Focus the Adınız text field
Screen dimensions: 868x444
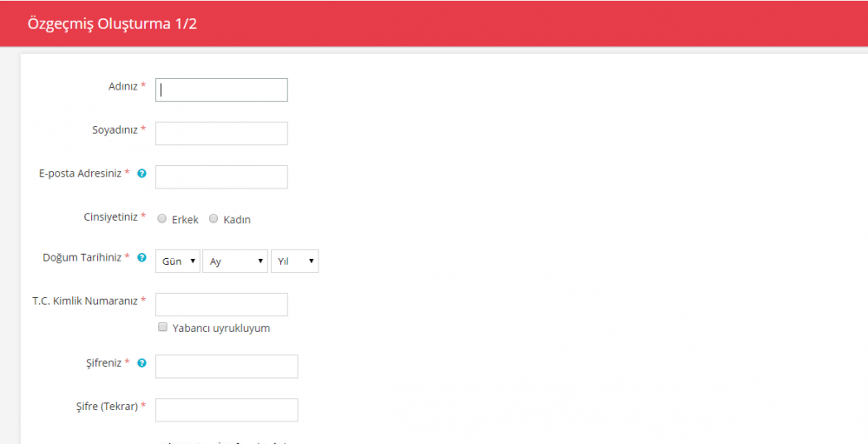click(x=221, y=90)
